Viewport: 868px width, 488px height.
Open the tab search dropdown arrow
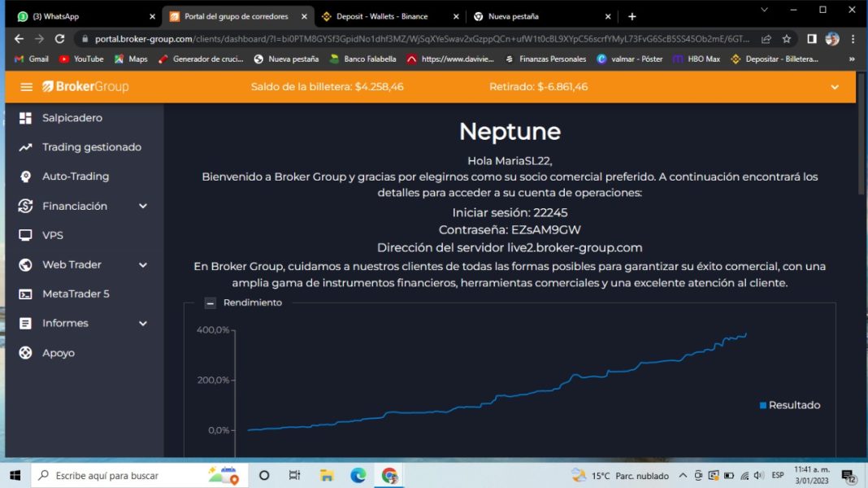point(765,10)
